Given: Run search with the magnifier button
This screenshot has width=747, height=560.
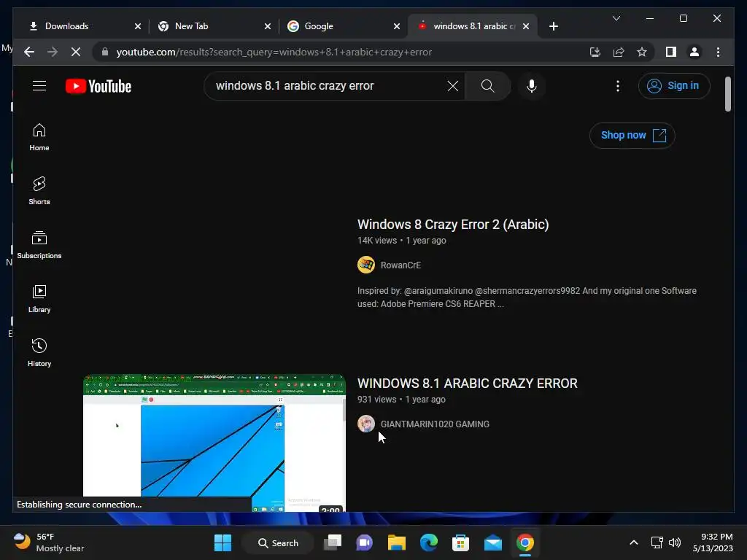Looking at the screenshot, I should (x=487, y=86).
